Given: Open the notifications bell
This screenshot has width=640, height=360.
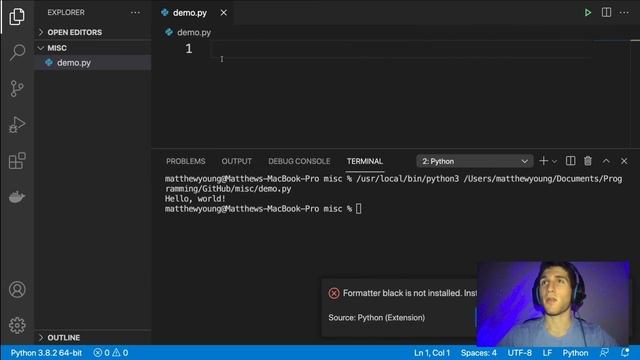Looking at the screenshot, I should point(625,353).
